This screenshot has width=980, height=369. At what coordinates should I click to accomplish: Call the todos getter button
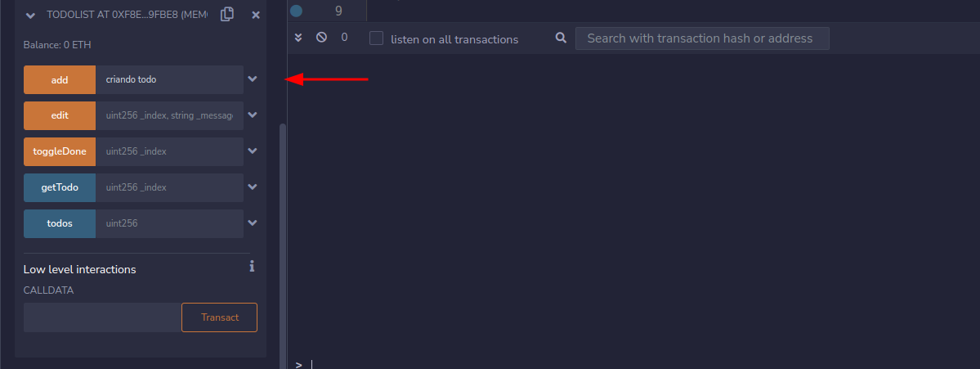(x=60, y=223)
